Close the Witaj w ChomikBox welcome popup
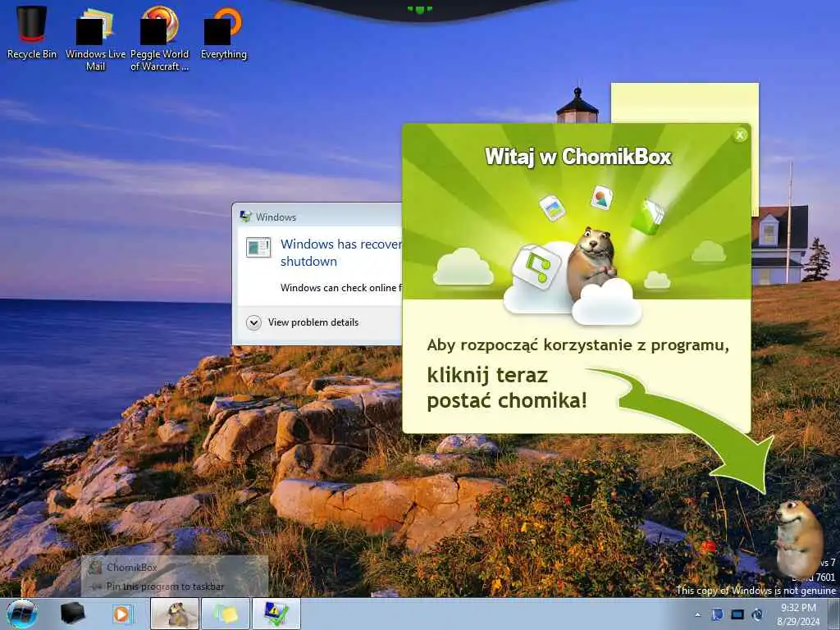The width and height of the screenshot is (840, 630). [x=740, y=135]
